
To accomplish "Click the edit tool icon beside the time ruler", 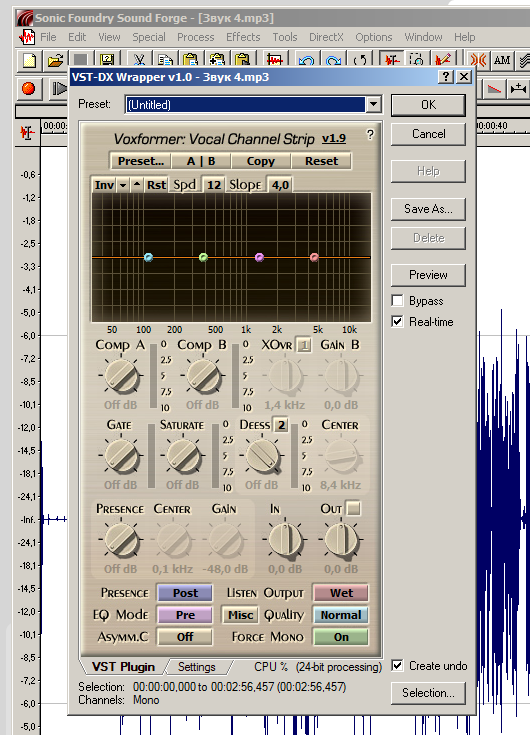I will pos(27,133).
